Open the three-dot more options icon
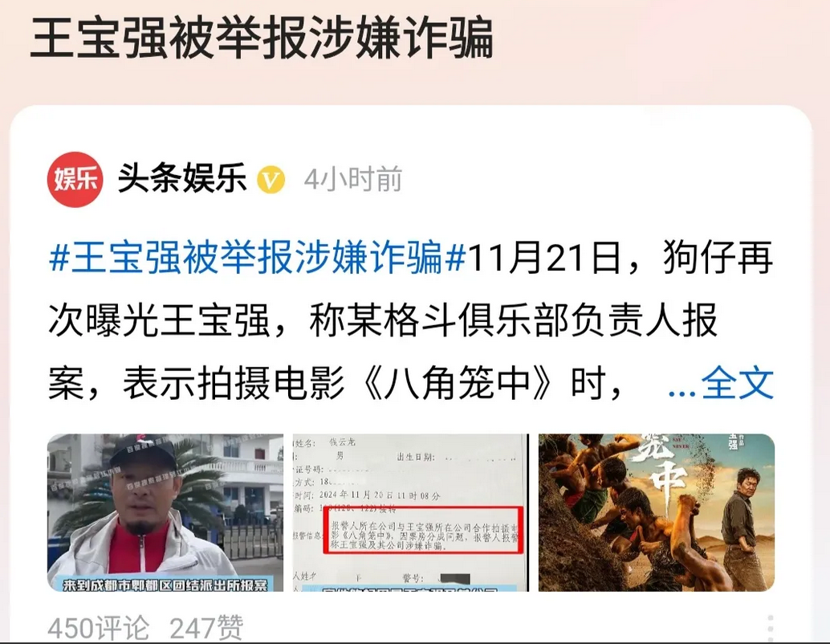Screen dimensions: 830x644 (771, 628)
